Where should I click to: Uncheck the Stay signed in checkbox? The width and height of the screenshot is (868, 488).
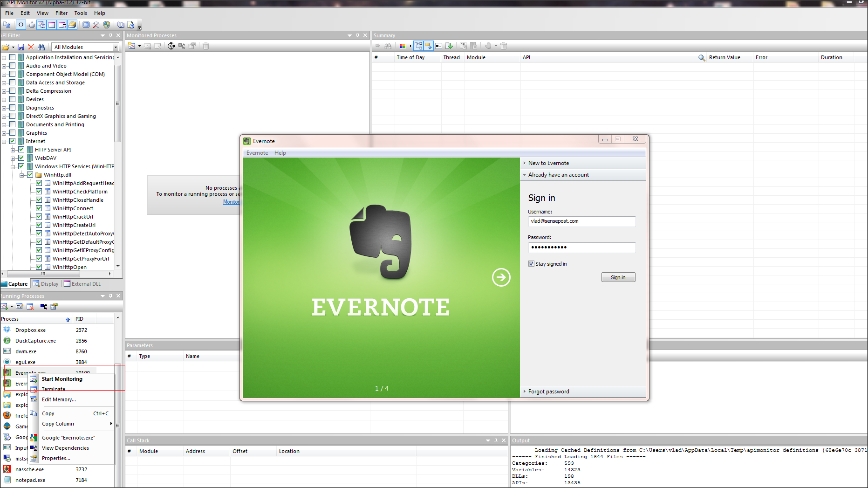coord(531,264)
